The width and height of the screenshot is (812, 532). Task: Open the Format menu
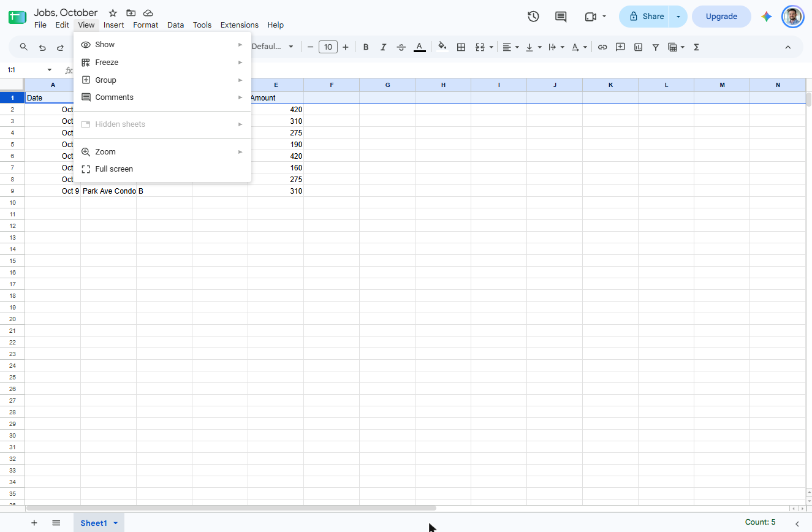pos(146,25)
